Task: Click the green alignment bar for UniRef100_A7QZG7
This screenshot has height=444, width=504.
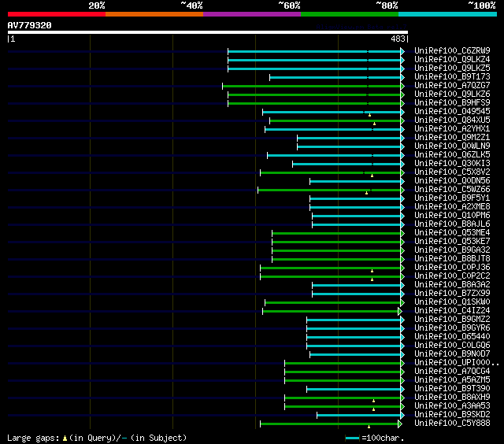Action: [311, 86]
